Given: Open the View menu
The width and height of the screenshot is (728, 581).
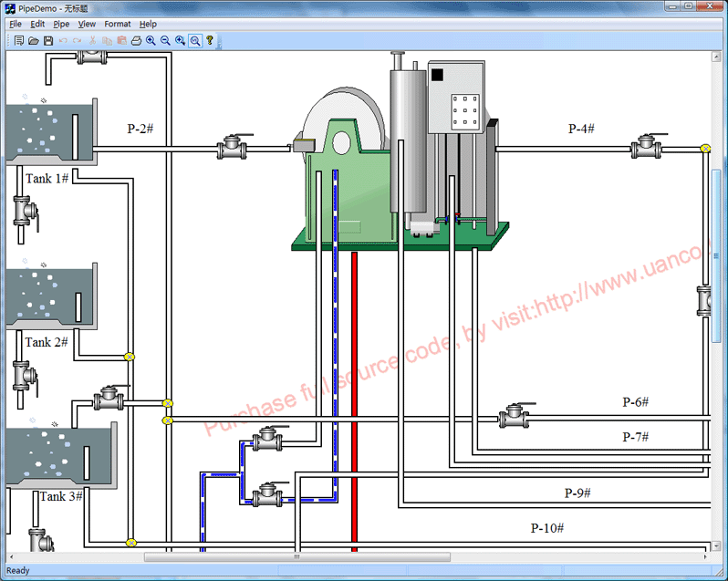Looking at the screenshot, I should click(x=87, y=24).
